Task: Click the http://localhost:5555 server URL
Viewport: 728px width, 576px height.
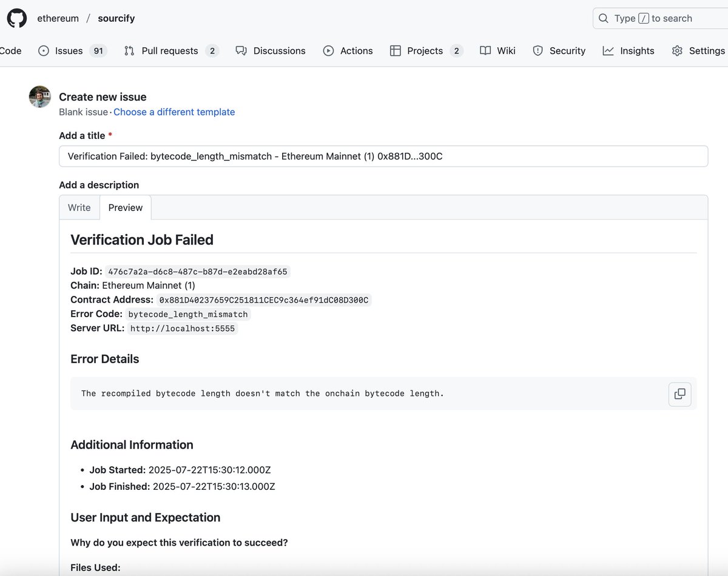Action: (x=183, y=329)
